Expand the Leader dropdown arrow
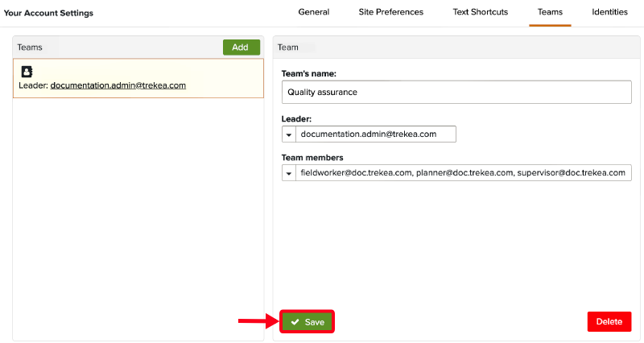The height and width of the screenshot is (343, 644). pyautogui.click(x=289, y=134)
